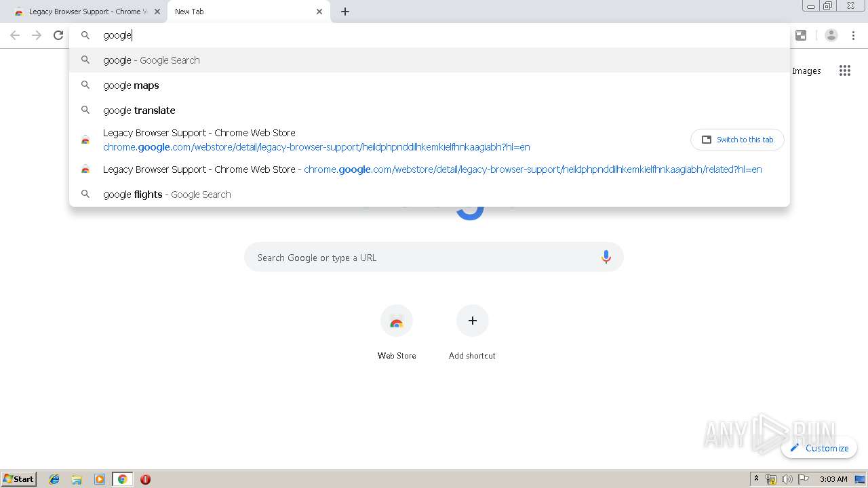Open the Google apps grid
The width and height of the screenshot is (868, 488).
point(845,70)
